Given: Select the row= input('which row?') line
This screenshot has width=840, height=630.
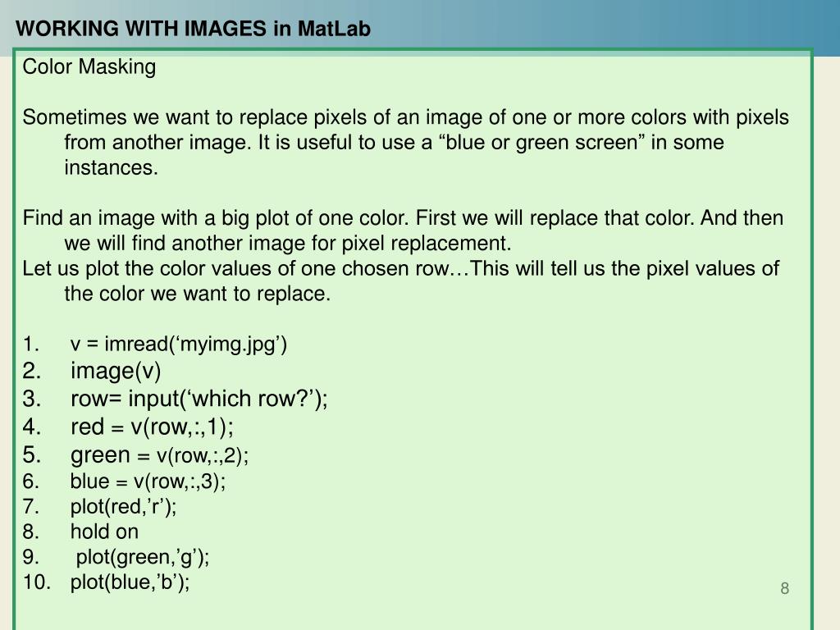Looking at the screenshot, I should coord(199,399).
